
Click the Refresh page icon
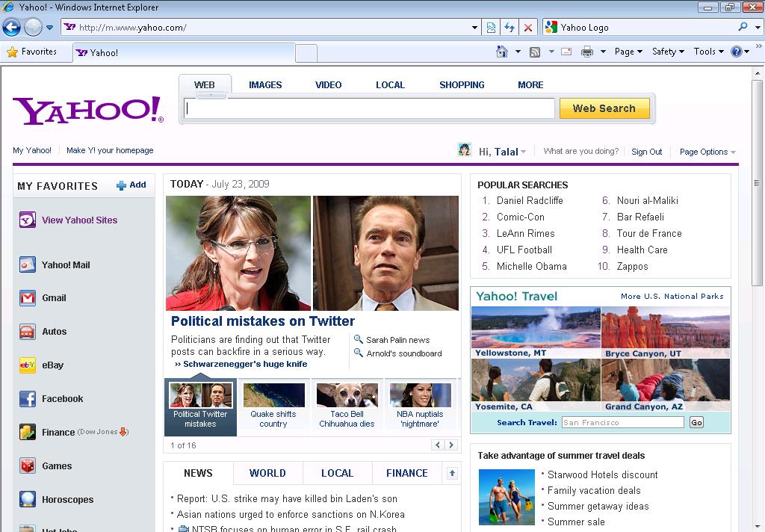point(510,28)
